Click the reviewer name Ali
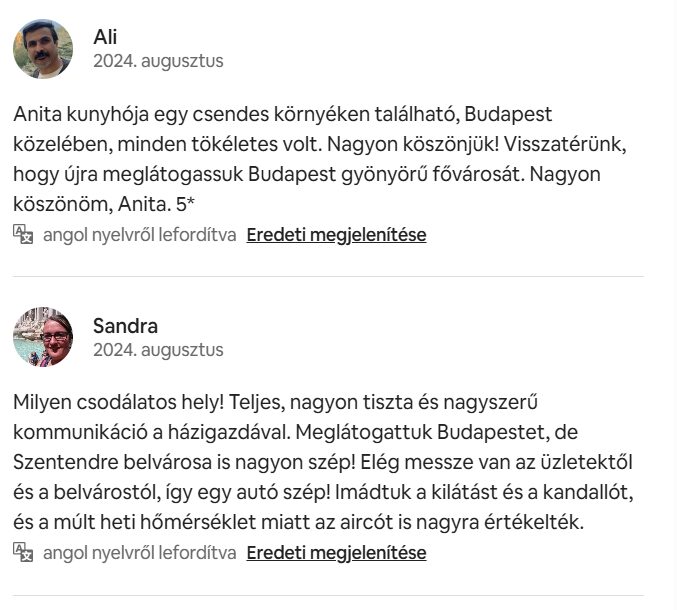 (x=105, y=37)
